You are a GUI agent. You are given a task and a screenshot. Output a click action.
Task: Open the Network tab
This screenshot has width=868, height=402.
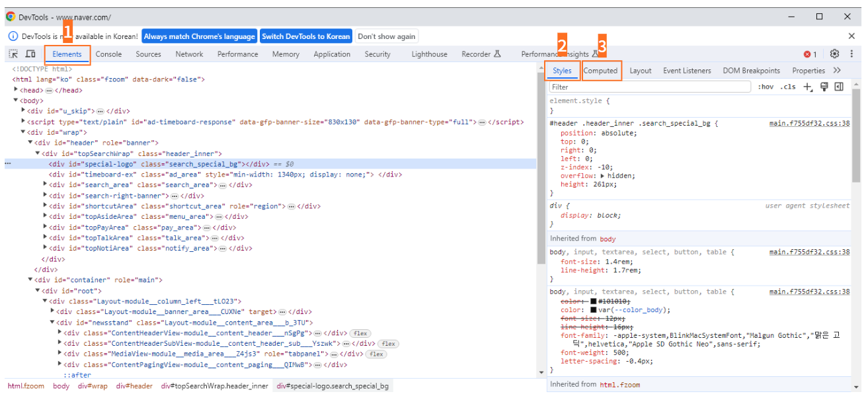point(189,54)
